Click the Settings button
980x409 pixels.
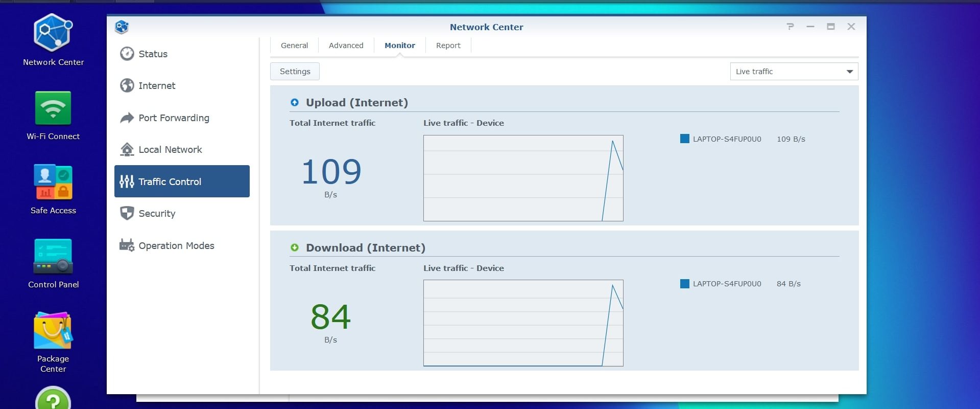pyautogui.click(x=295, y=72)
